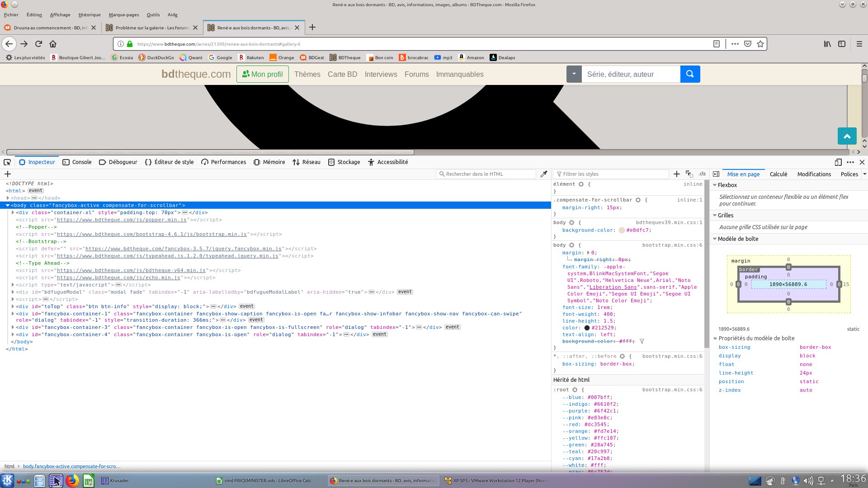The width and height of the screenshot is (868, 488).
Task: Click the blue search magnifier on bdtheque
Action: coord(690,74)
